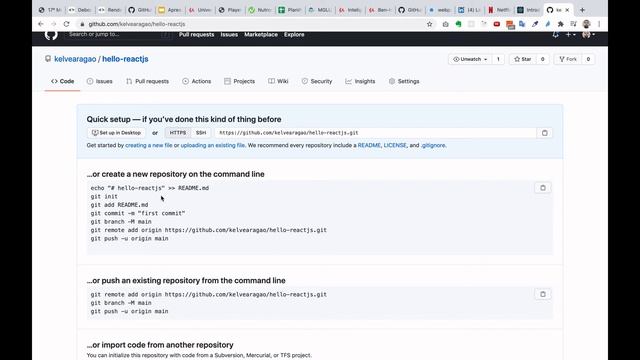Open the Wiki tab
The height and width of the screenshot is (360, 640).
pyautogui.click(x=278, y=81)
